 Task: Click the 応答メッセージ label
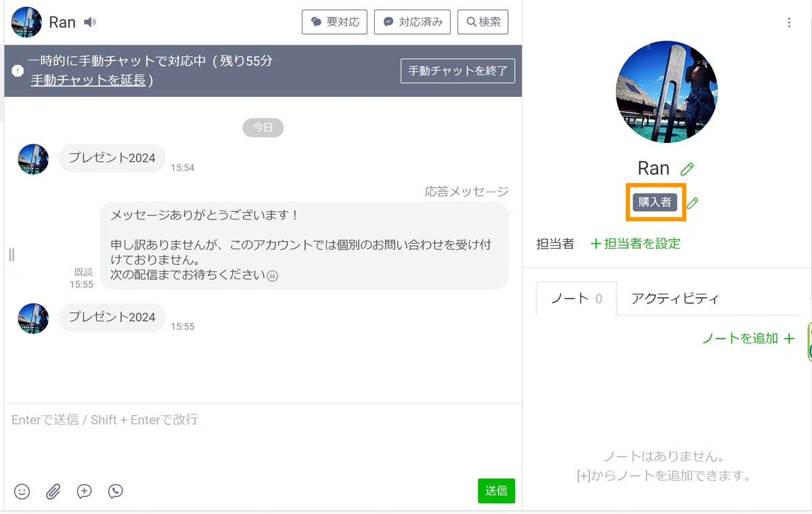tap(467, 192)
